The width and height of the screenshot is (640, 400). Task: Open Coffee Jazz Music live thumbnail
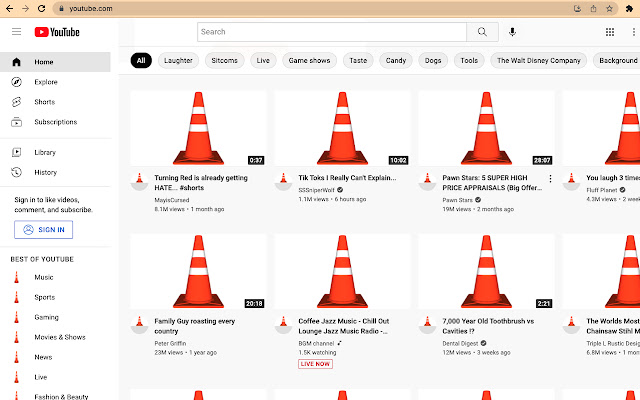(342, 271)
